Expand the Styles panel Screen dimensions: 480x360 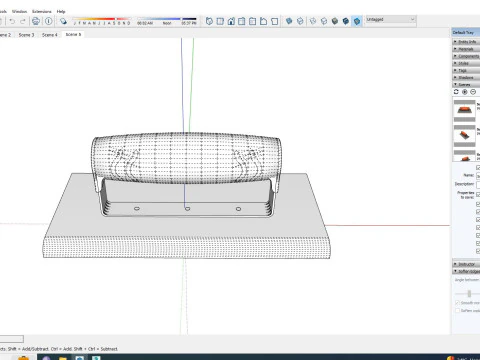466,63
